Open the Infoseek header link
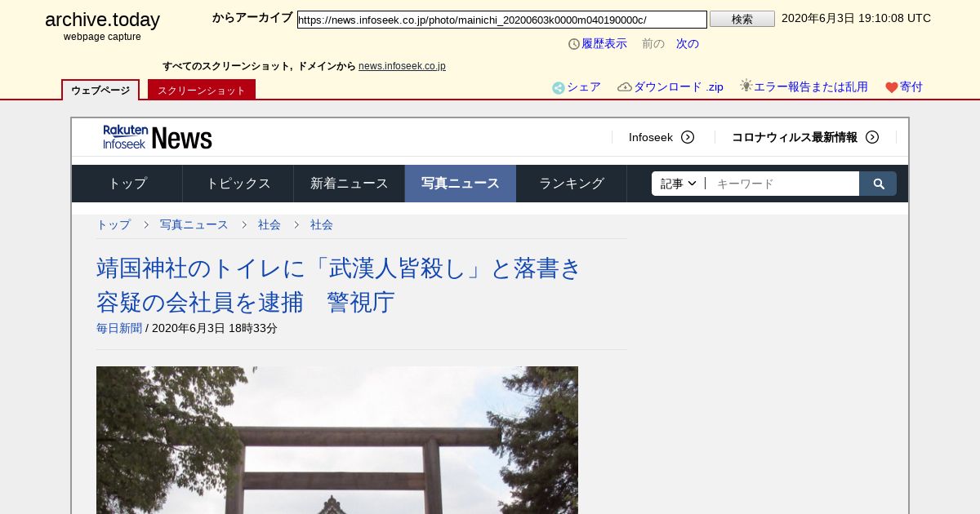This screenshot has width=980, height=514. 651,137
